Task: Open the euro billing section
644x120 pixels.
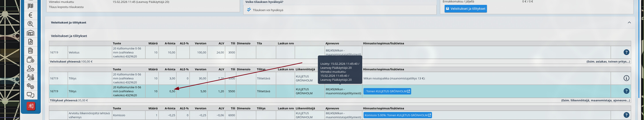Action: (x=31, y=15)
